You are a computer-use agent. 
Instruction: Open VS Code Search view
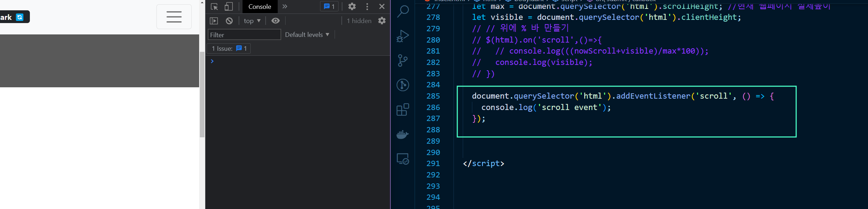tap(403, 11)
